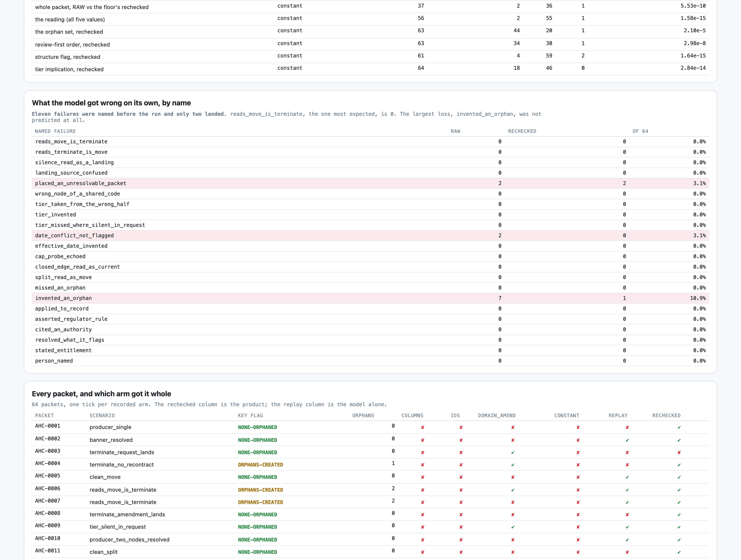The height and width of the screenshot is (560, 741).
Task: Click the RECHECKED green check for AHC-0001
Action: coord(679,427)
